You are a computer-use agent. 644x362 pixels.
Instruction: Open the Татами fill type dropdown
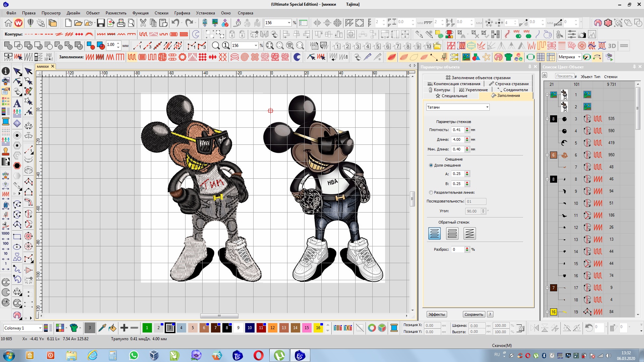[x=487, y=107]
